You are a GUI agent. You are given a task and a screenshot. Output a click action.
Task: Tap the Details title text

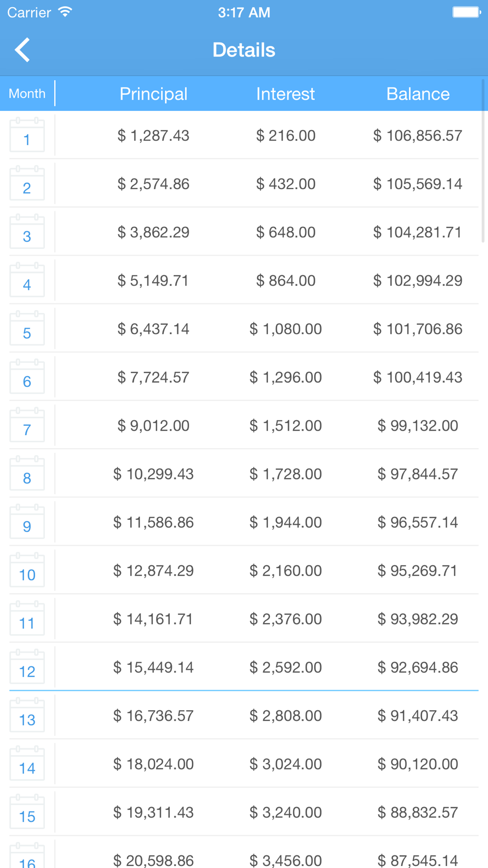point(244,50)
